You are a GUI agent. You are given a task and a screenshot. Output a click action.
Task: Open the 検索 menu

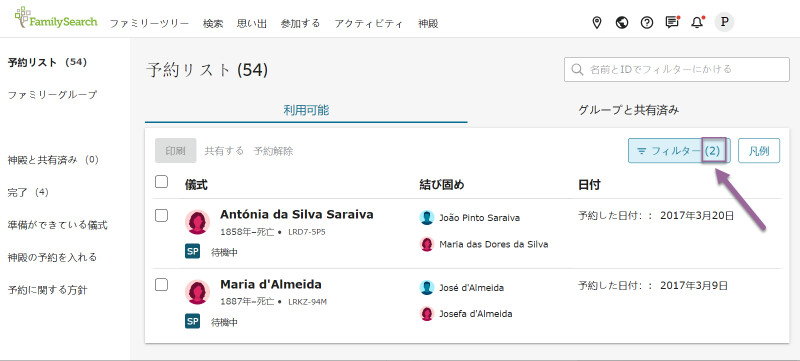(213, 23)
